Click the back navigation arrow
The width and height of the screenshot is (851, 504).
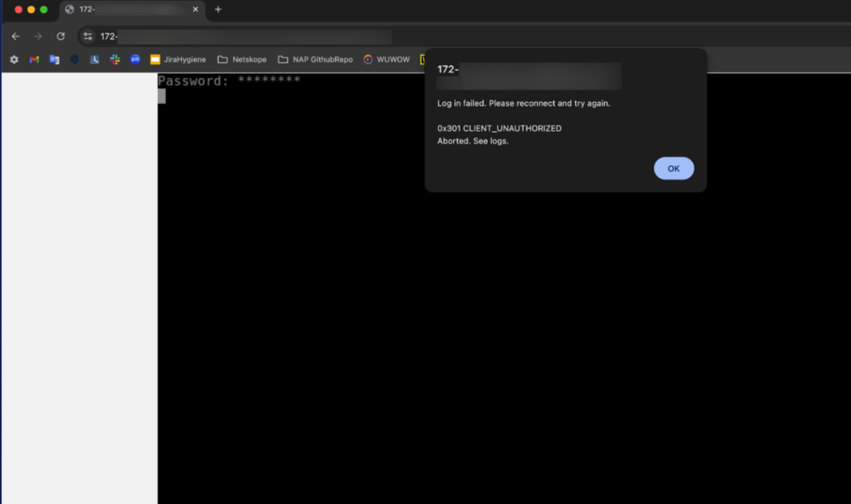(x=15, y=37)
